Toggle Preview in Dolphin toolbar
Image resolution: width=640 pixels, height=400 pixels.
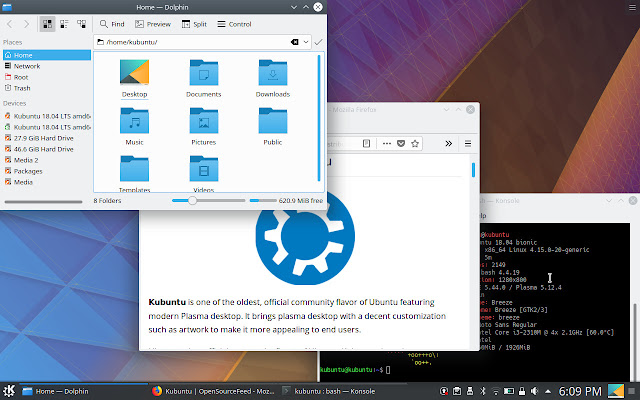[153, 24]
